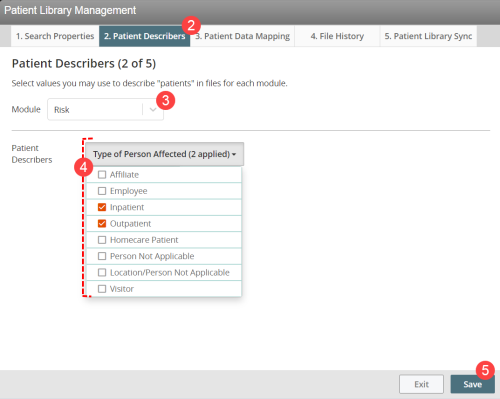This screenshot has width=500, height=399.
Task: Click the Homecare Patient option label
Action: [144, 240]
